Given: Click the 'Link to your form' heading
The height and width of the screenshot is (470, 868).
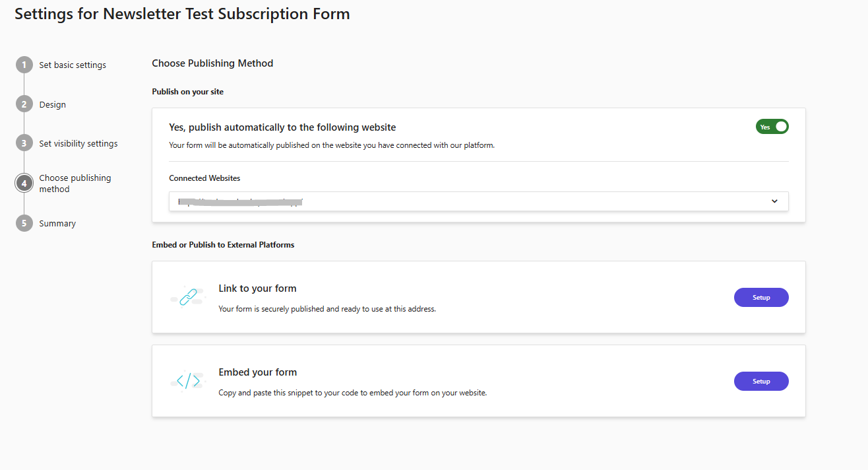Looking at the screenshot, I should pos(257,288).
